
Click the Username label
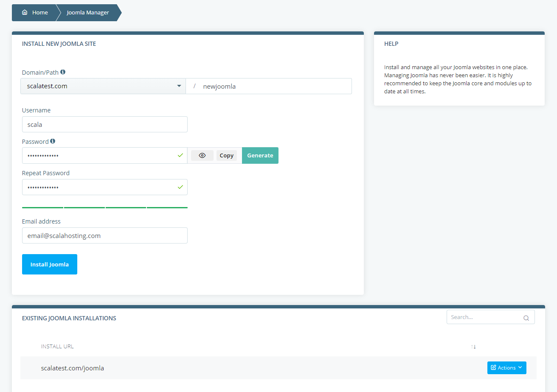(36, 110)
